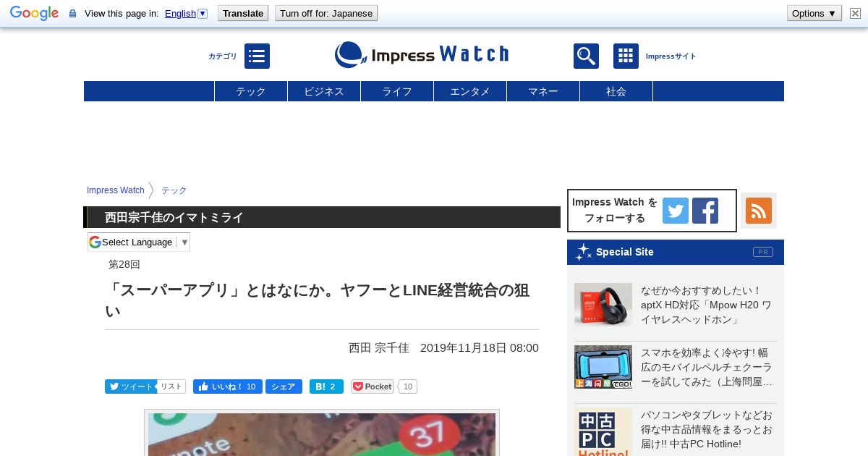Screen dimensions: 868x456
Task: Open the テック navigation tab
Action: 251,91
